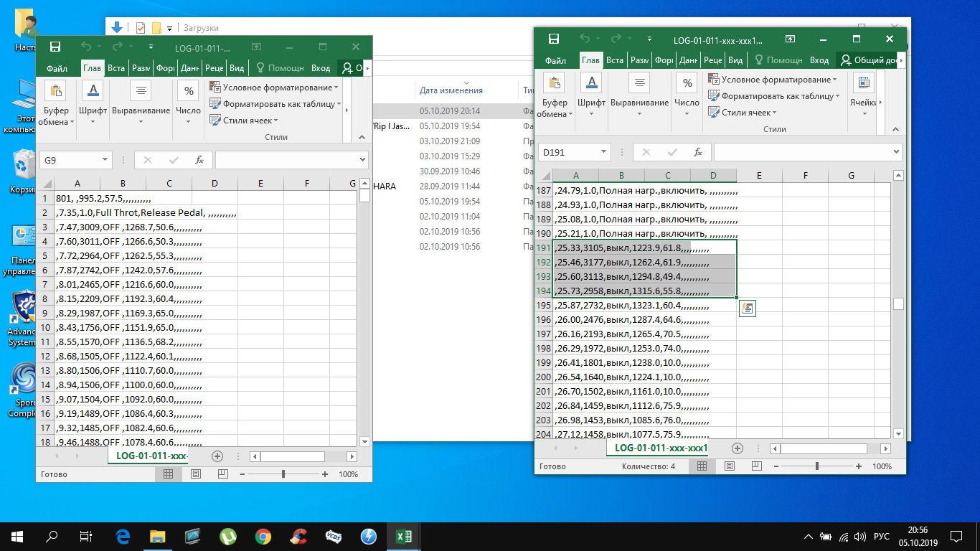Open the Файл tab in right Excel window
Screen dimensions: 980x551
[555, 60]
